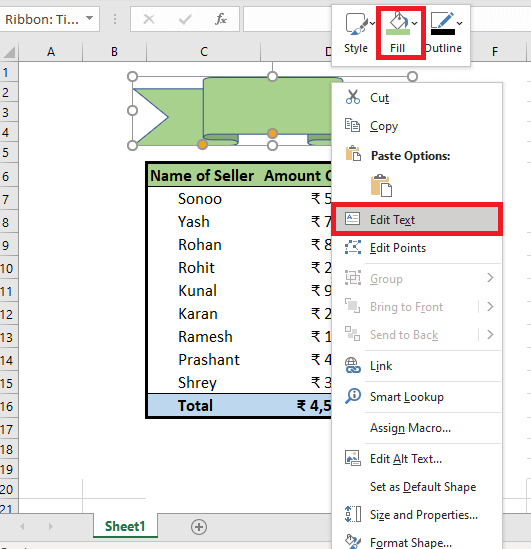Click the Select All corner triangle

9,52
